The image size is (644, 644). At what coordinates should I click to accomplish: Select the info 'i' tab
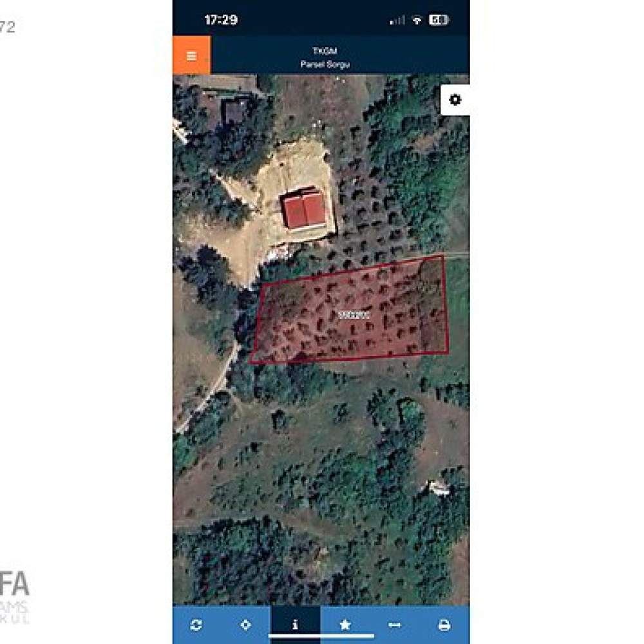296,624
